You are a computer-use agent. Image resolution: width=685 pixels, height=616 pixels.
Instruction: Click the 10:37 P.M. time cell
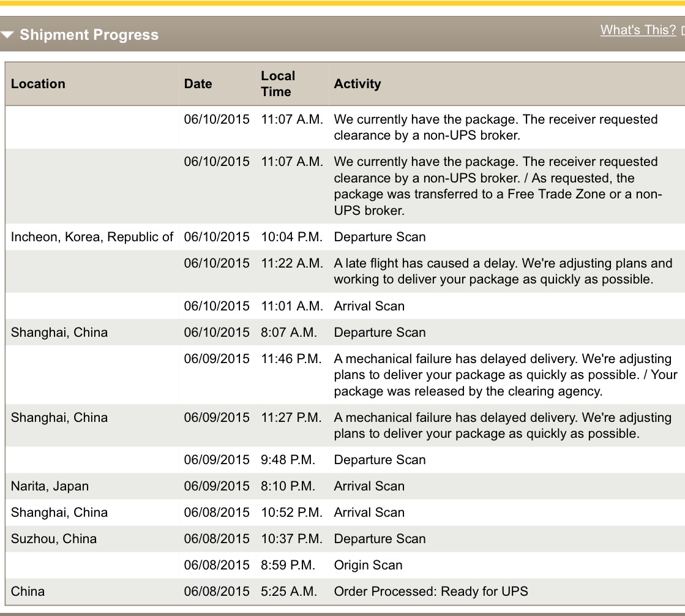click(x=291, y=538)
